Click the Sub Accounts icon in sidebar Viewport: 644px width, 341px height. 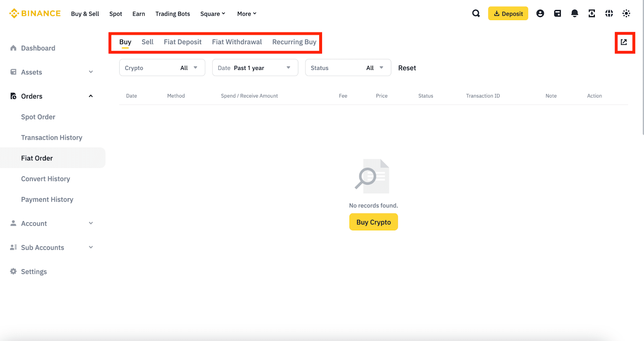[13, 247]
